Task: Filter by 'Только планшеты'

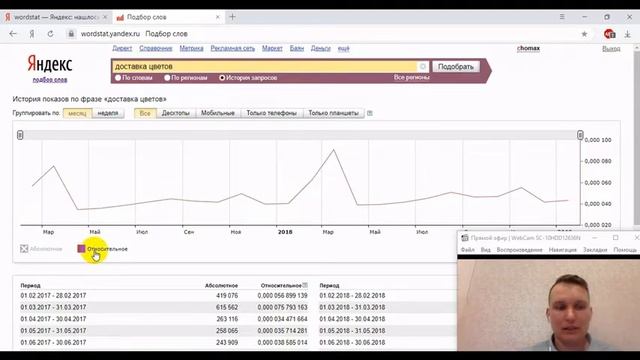Action: point(333,113)
